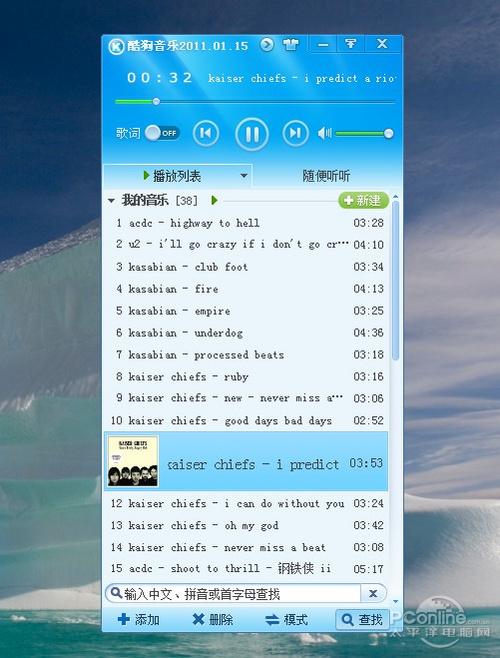
Task: Click the 添加 add button
Action: click(139, 619)
